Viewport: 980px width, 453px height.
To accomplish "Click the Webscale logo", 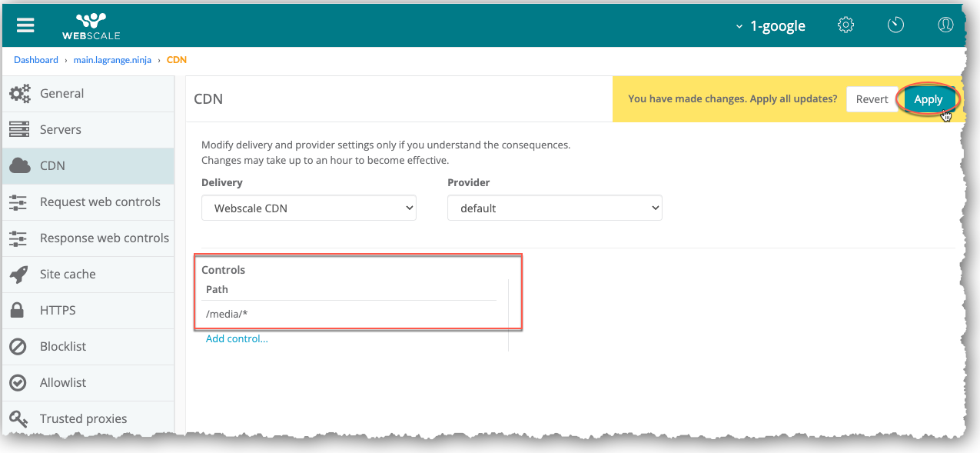I will [91, 26].
